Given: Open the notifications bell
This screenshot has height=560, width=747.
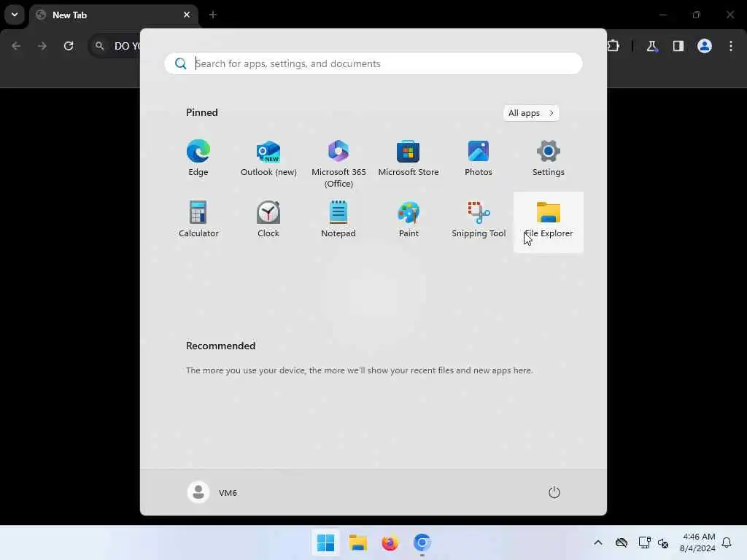Looking at the screenshot, I should 727,542.
